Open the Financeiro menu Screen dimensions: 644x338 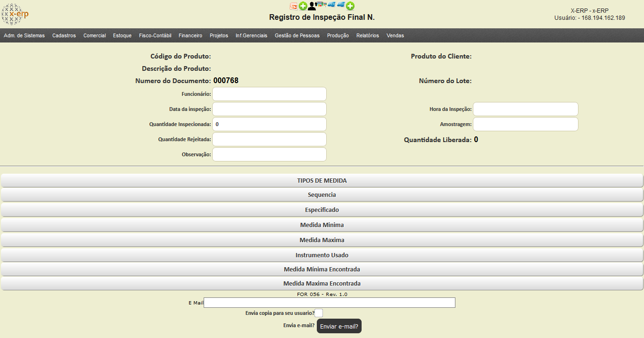tap(190, 35)
